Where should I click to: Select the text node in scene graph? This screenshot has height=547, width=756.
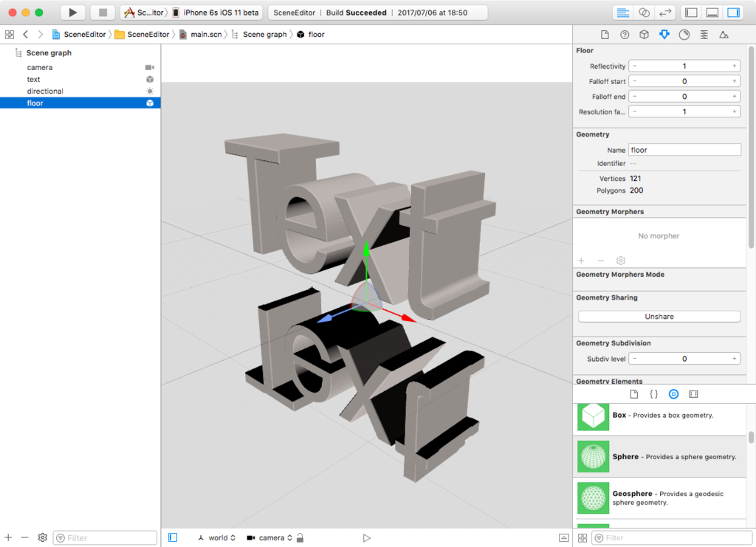point(80,80)
